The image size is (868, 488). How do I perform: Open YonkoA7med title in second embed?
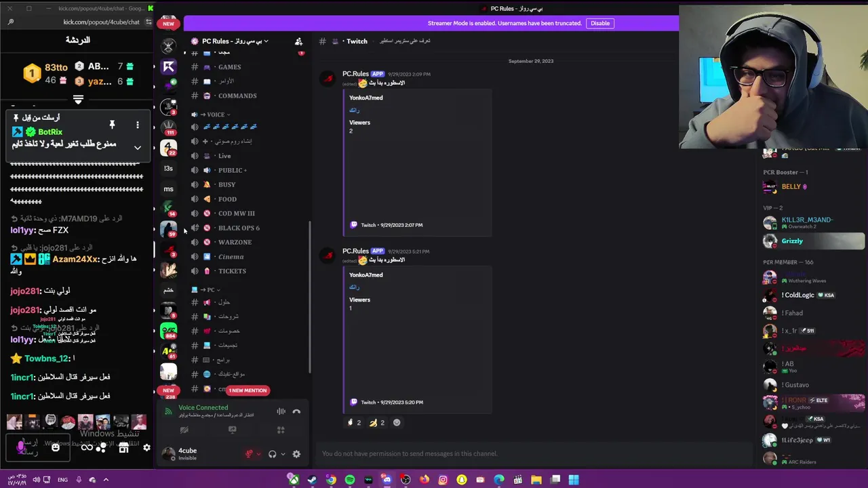(366, 274)
